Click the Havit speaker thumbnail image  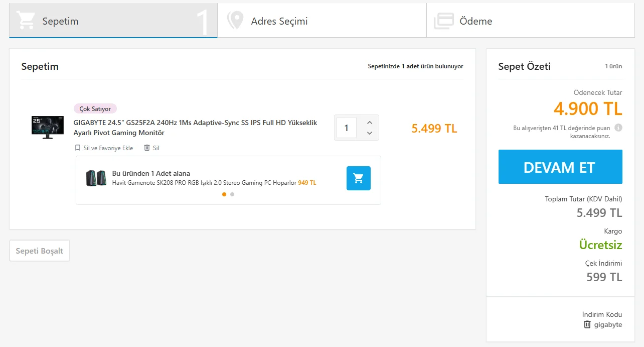(x=96, y=178)
